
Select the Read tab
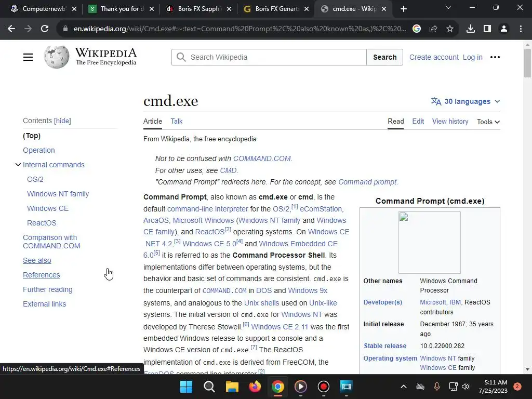tap(395, 121)
